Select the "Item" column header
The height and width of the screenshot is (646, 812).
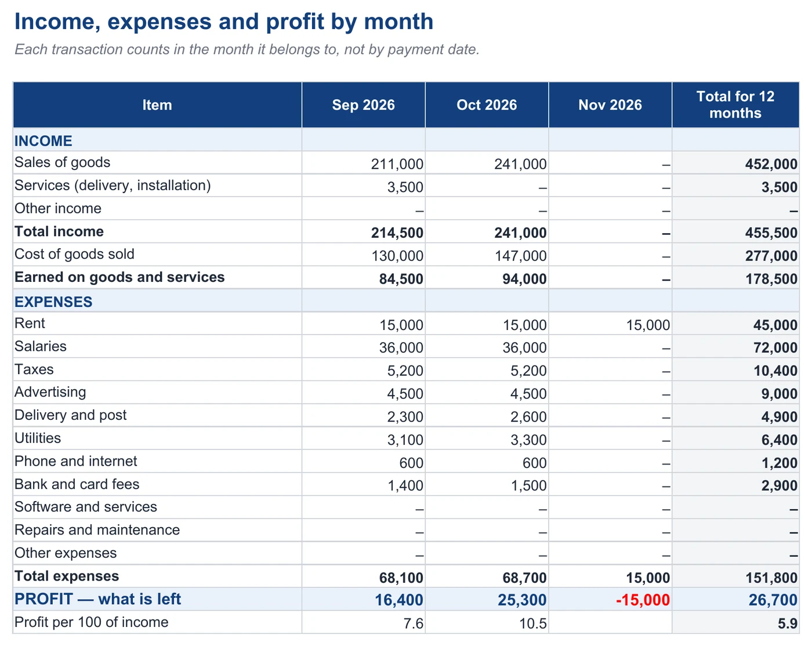click(x=157, y=105)
